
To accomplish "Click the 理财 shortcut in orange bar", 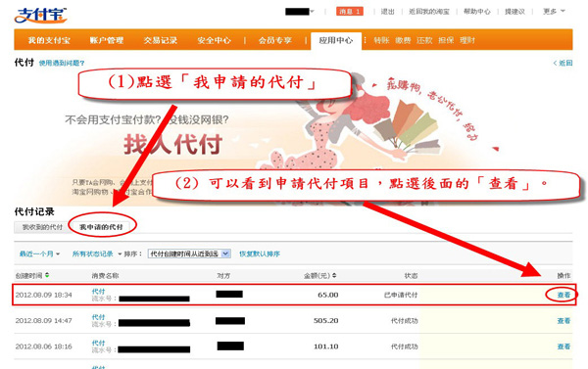I will [467, 40].
